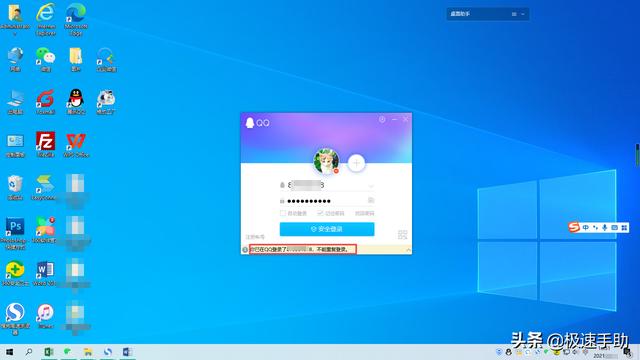Screen dimensions: 640x360
Task: Open the soft keyboard icon in password field
Action: (371, 200)
